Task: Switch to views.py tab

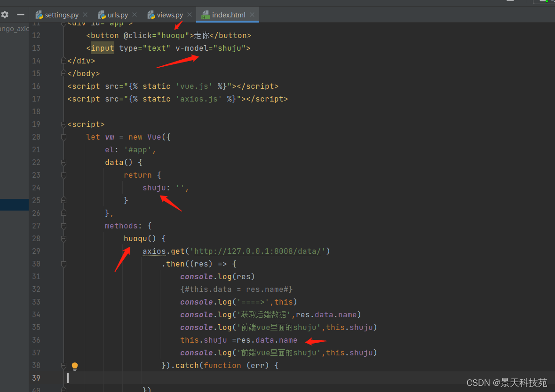Action: pos(170,15)
